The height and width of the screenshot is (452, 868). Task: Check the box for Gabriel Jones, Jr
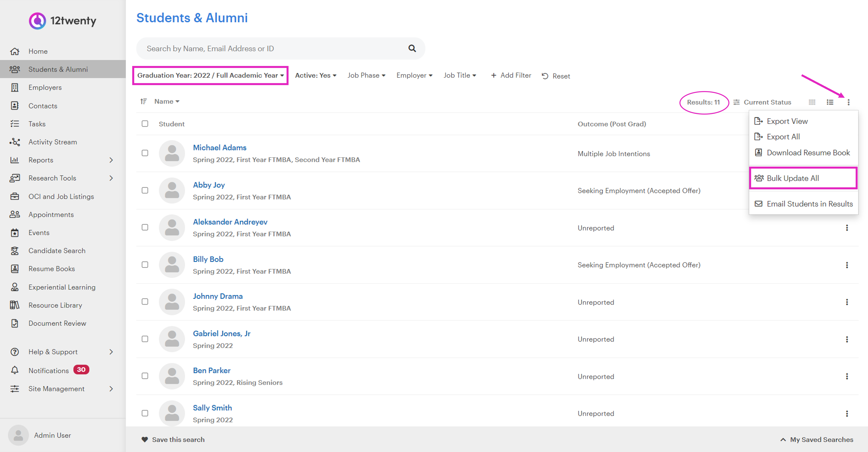click(x=145, y=339)
